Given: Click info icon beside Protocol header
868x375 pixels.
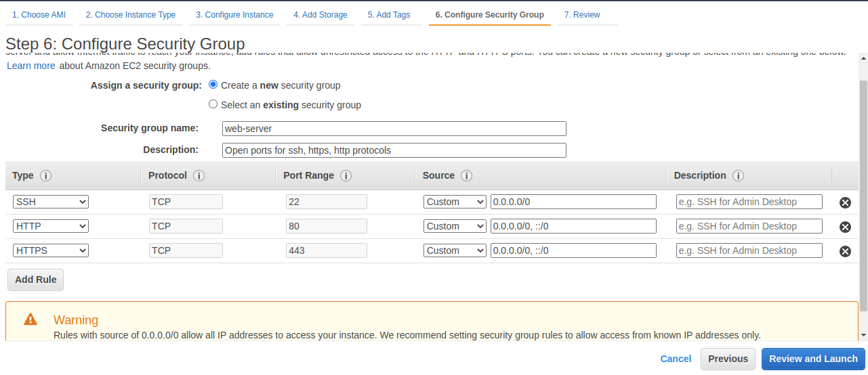Looking at the screenshot, I should click(x=199, y=176).
